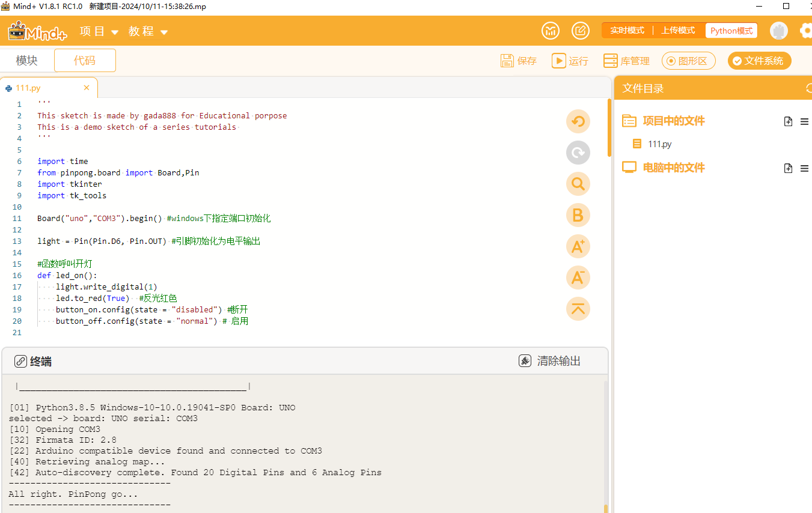Viewport: 812px width, 513px height.
Task: Click the search magnifier icon in editor
Action: pos(578,184)
